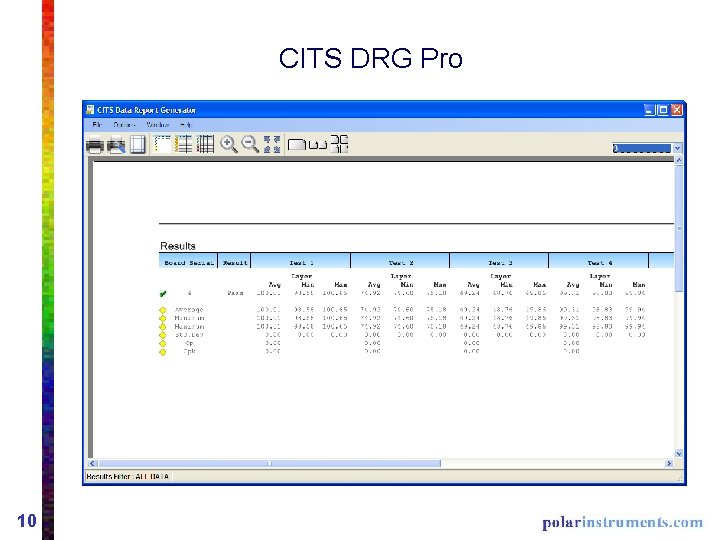Click the Zoom In magnifier icon
Screen dimensions: 720x540
(x=229, y=145)
